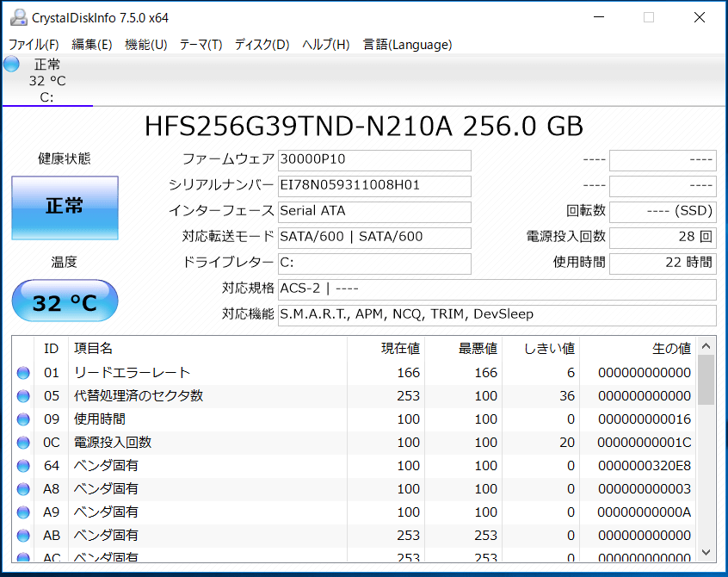The width and height of the screenshot is (728, 577).
Task: Click the ID column header
Action: coord(51,349)
